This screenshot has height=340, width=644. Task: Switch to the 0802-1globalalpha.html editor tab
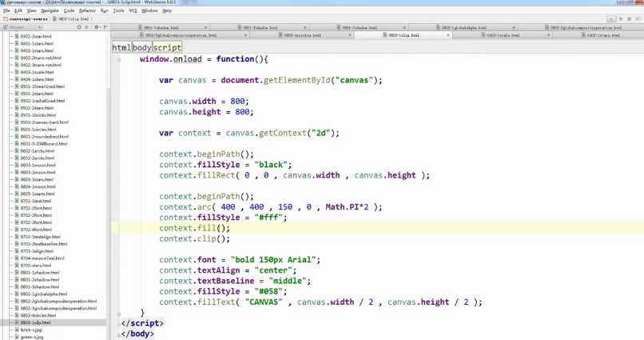[x=463, y=27]
